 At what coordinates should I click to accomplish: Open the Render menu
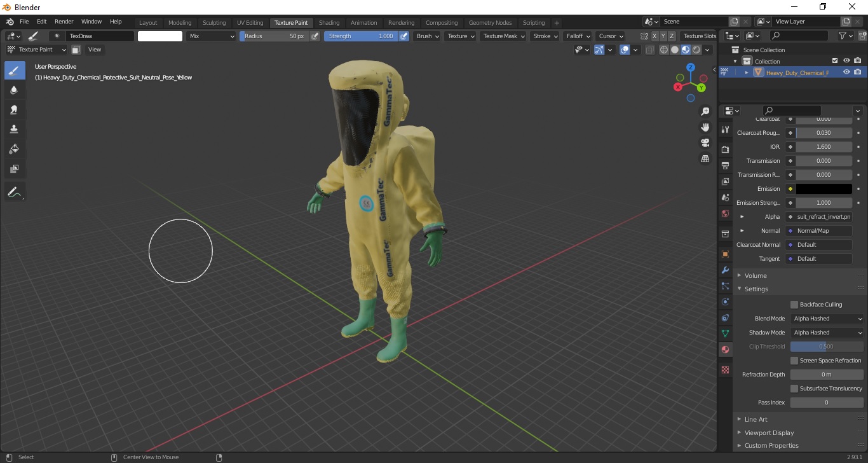(x=64, y=22)
